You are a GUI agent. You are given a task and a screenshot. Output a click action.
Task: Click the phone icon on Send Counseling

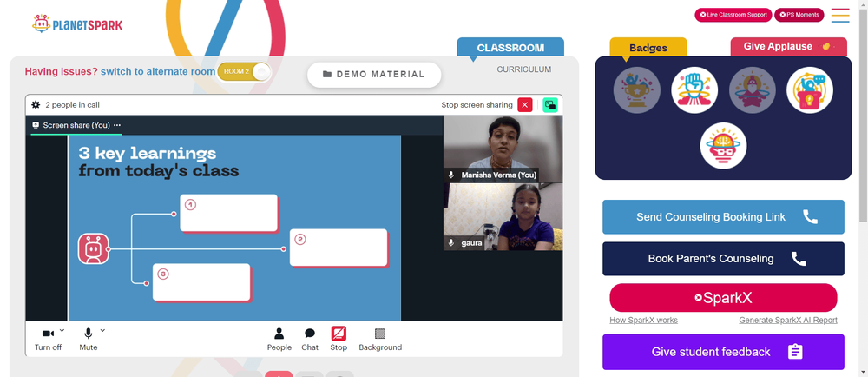pyautogui.click(x=810, y=217)
